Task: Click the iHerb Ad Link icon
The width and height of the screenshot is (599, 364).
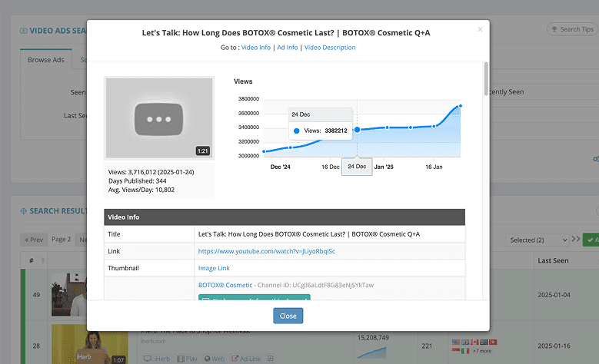Action: 245,358
